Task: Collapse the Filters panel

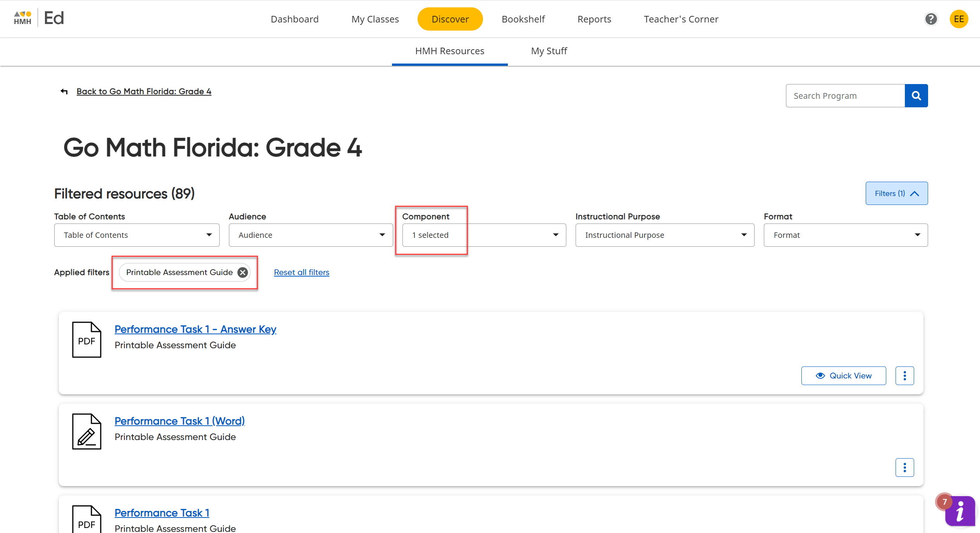Action: pyautogui.click(x=896, y=193)
